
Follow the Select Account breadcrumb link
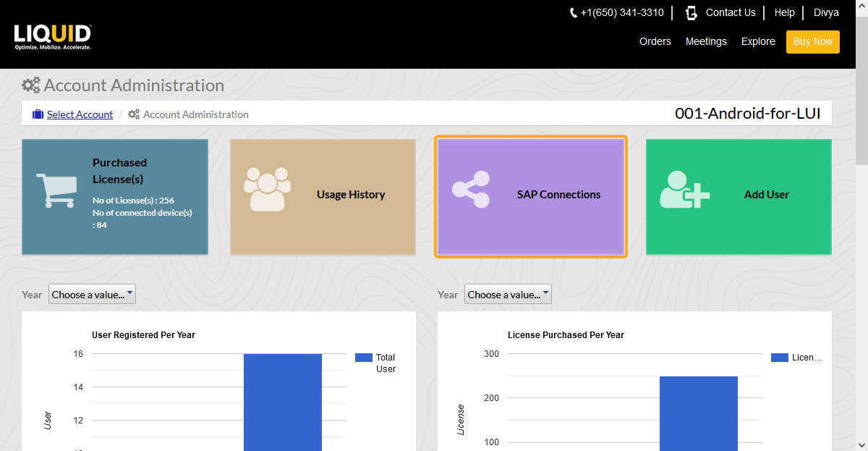click(80, 114)
